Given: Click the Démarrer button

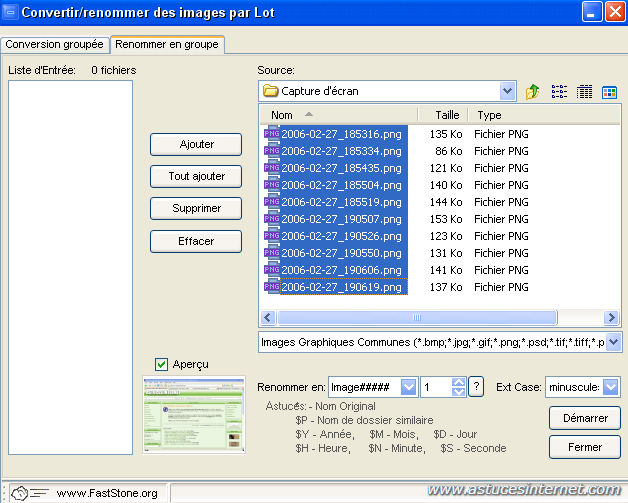Looking at the screenshot, I should point(585,418).
